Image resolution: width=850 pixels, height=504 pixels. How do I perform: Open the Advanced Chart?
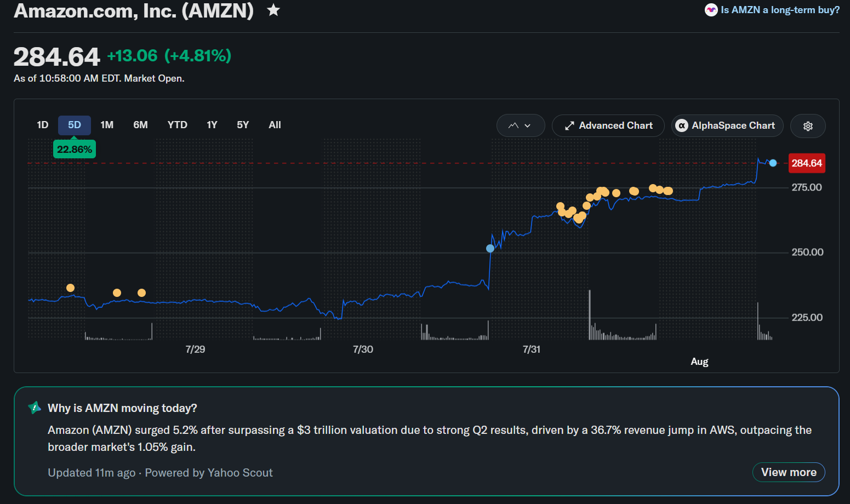[608, 125]
